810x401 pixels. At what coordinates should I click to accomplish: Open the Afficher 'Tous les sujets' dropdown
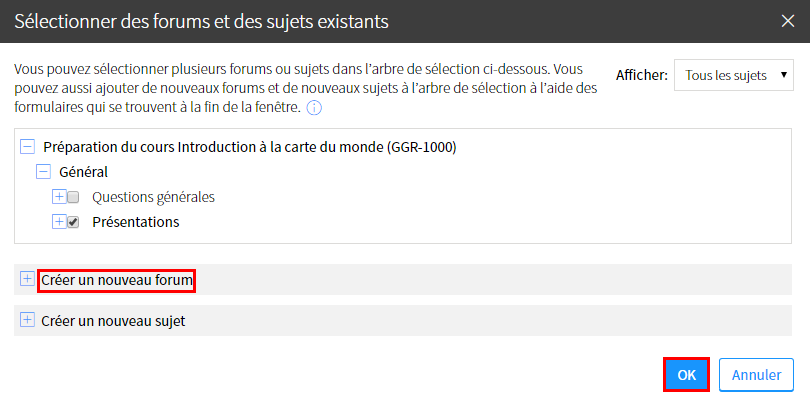[x=734, y=75]
